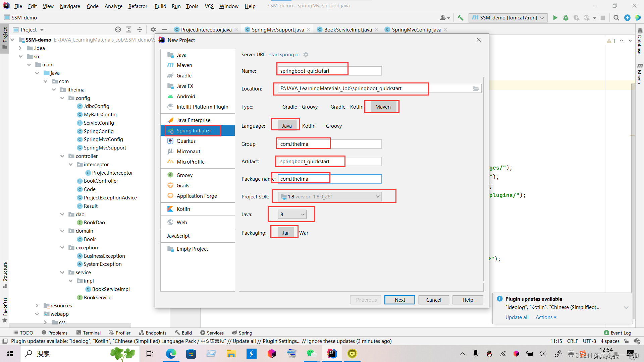644x362 pixels.
Task: Click the Build hammer icon
Action: [x=460, y=18]
